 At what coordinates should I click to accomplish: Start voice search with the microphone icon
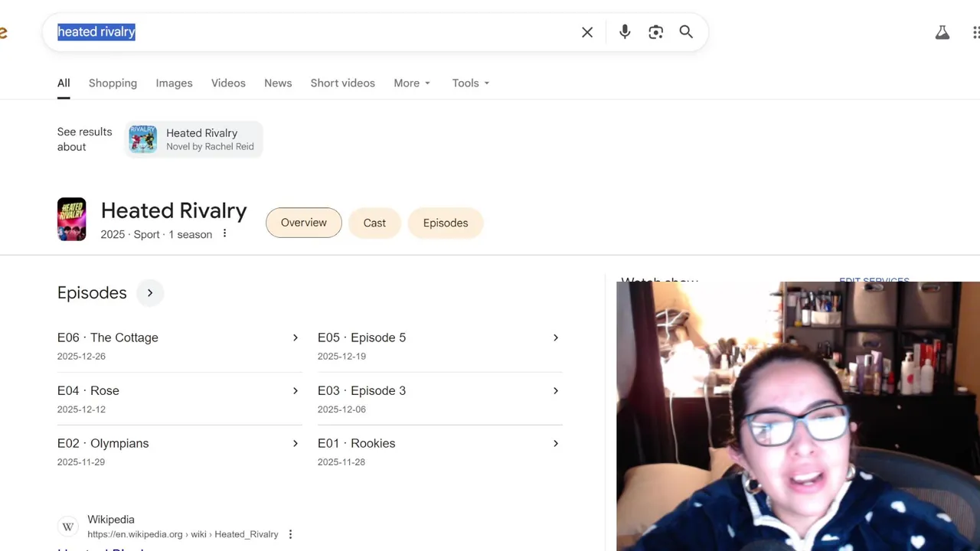pyautogui.click(x=625, y=32)
